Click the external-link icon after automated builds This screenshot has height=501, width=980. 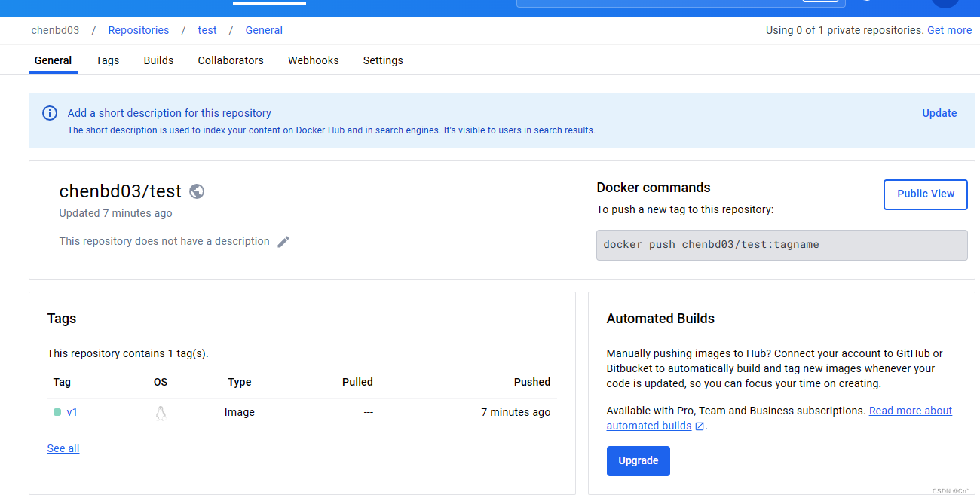point(700,426)
